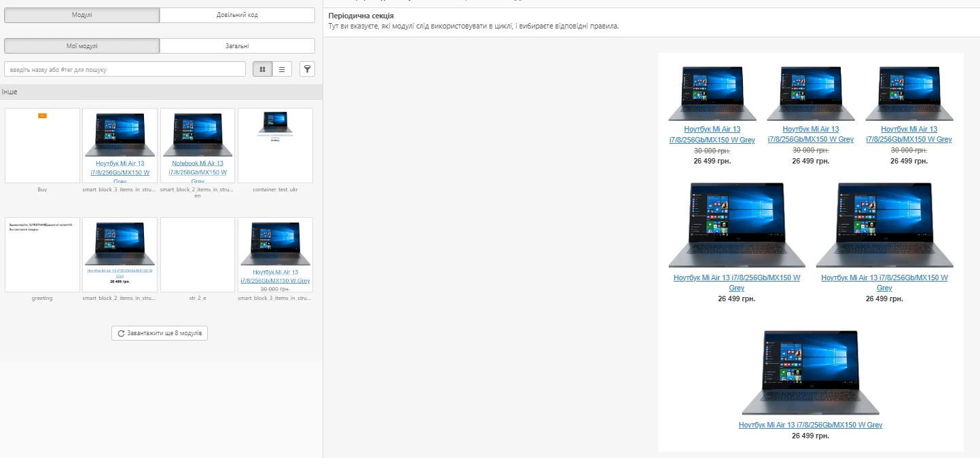Screen dimensions: 980x458
Task: Select the Мої модулі tab
Action: [x=81, y=46]
